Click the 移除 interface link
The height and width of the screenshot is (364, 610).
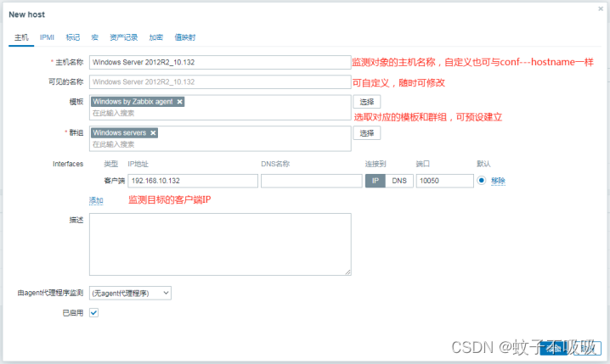click(498, 181)
